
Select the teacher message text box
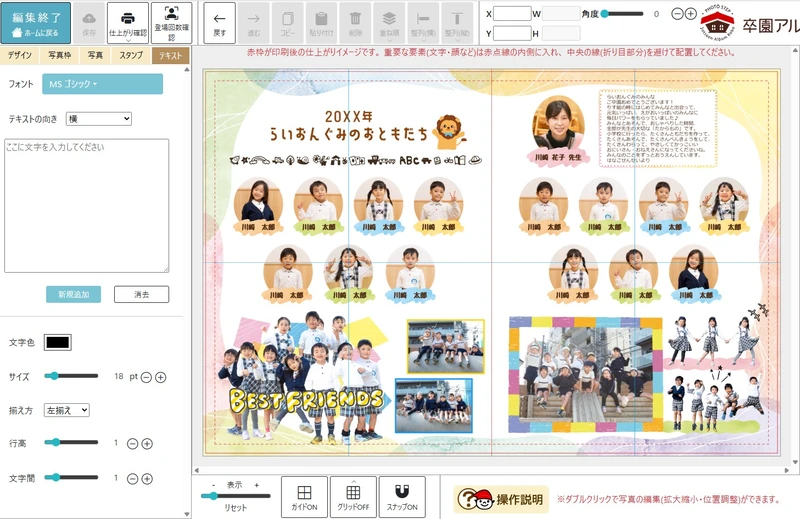click(658, 129)
